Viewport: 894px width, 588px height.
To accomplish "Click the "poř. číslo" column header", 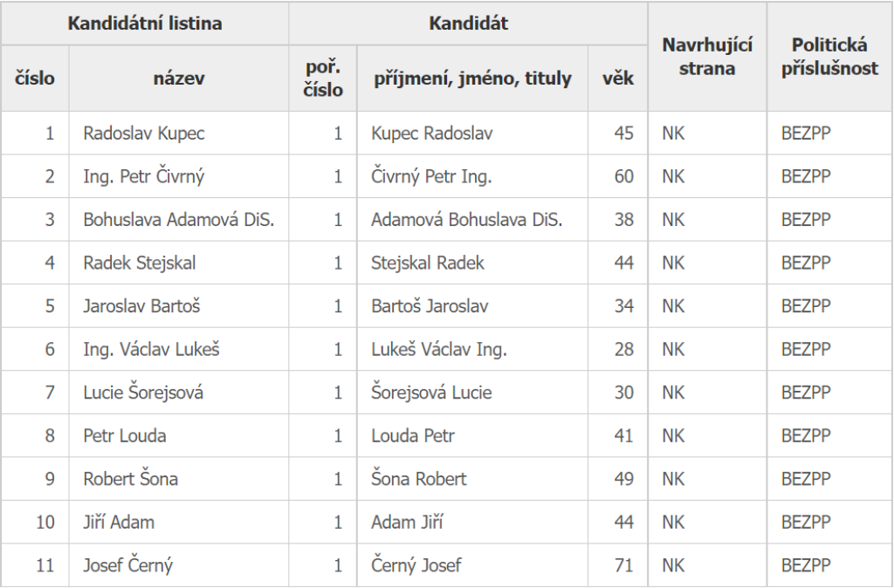I will [323, 79].
